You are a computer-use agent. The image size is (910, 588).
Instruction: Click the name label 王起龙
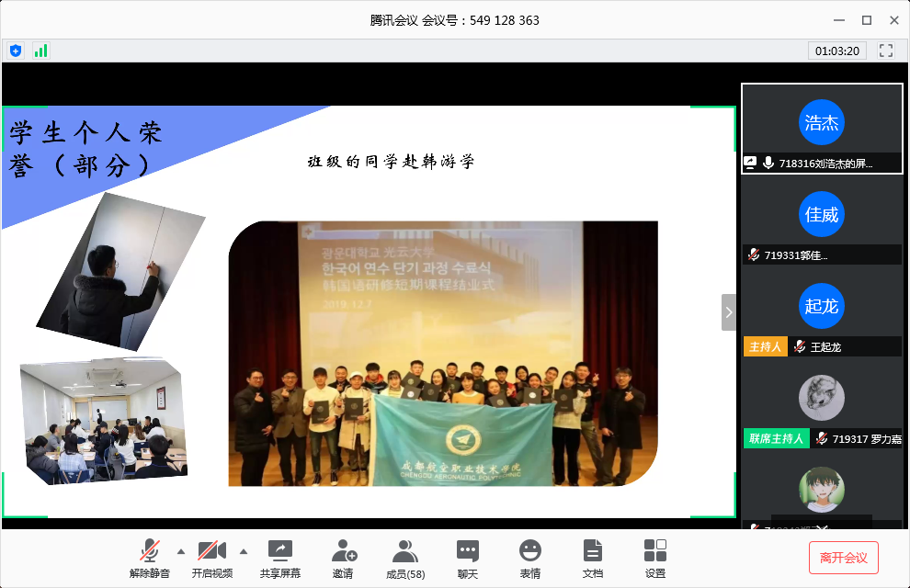(825, 346)
